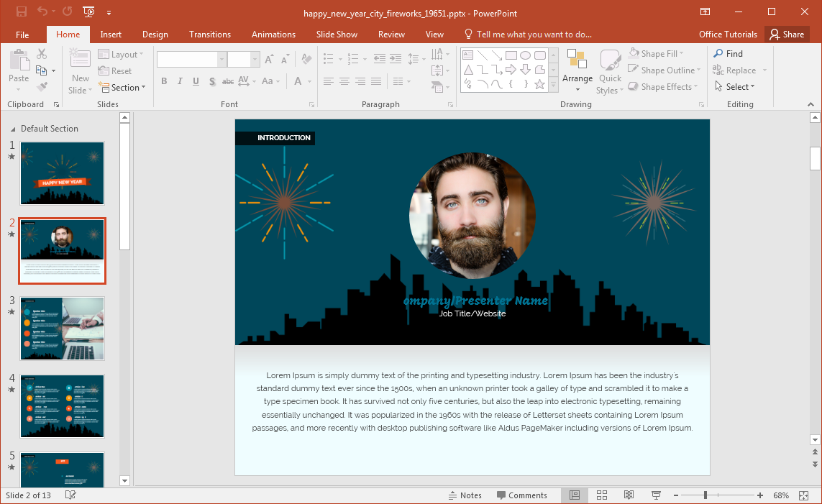Open the Transitions tab
The width and height of the screenshot is (822, 504).
(211, 35)
